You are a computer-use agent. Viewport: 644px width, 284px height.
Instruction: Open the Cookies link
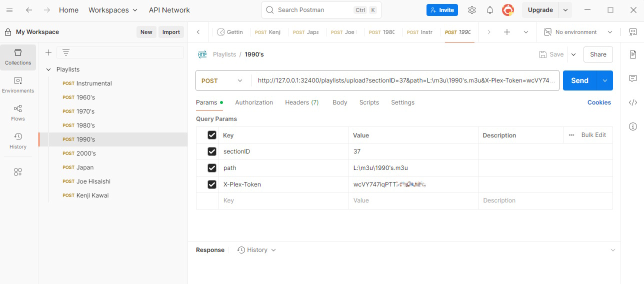(x=599, y=102)
